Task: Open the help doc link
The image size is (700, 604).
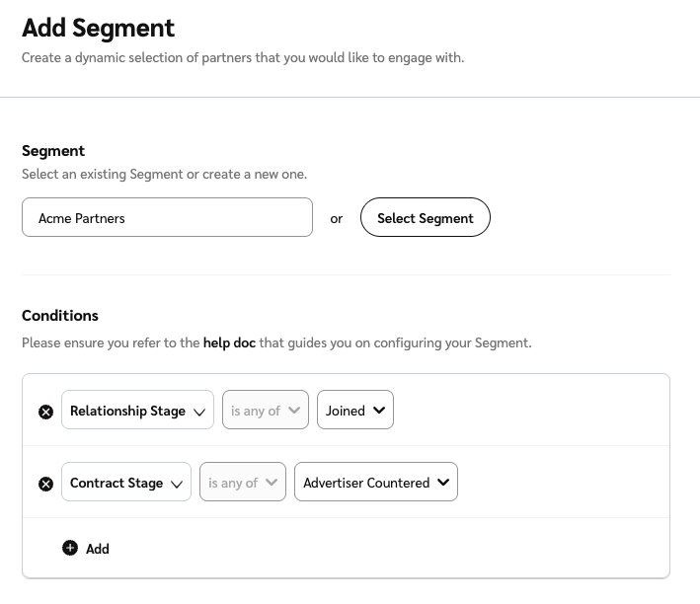Action: [x=229, y=342]
